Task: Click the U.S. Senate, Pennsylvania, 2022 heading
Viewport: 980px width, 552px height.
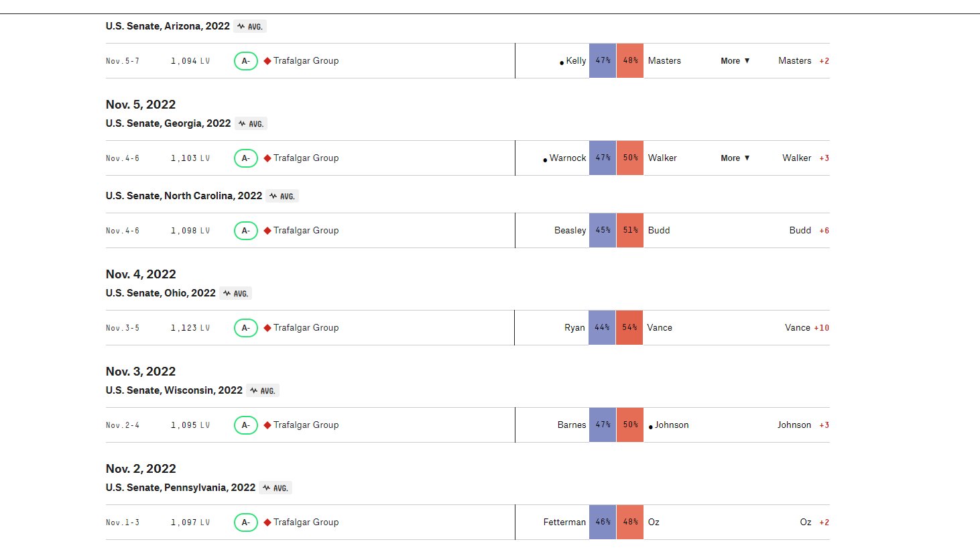Action: point(180,488)
